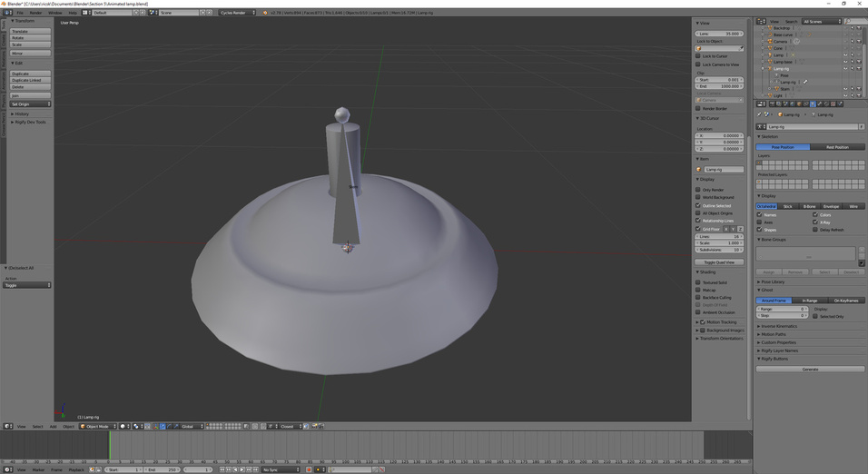
Task: Click the End frame field in timeline
Action: click(162, 469)
